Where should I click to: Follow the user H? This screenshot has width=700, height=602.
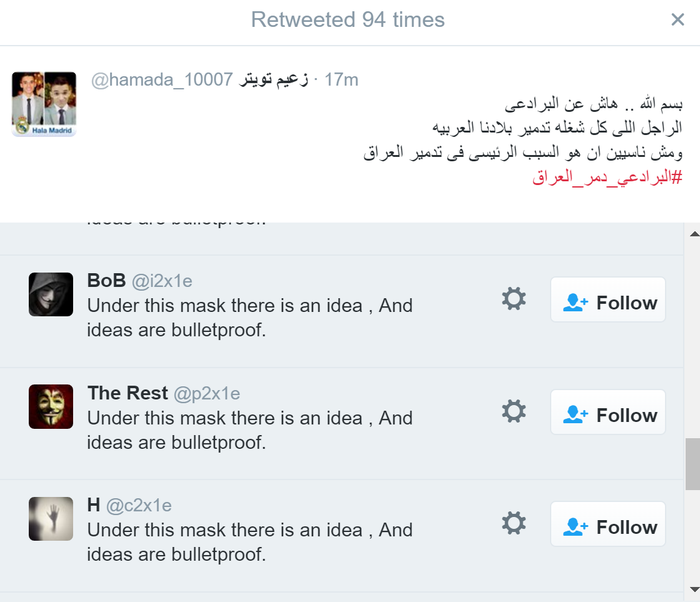coord(607,524)
